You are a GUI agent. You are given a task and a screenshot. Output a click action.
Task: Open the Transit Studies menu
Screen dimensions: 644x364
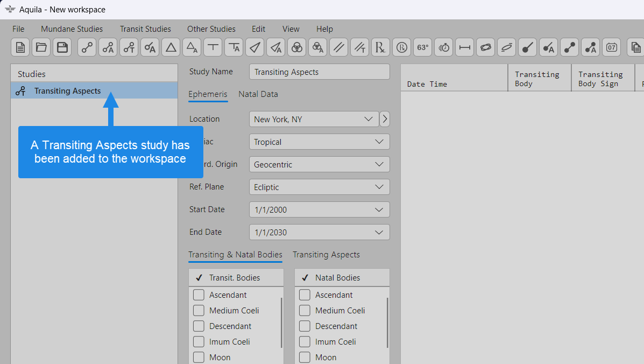145,29
